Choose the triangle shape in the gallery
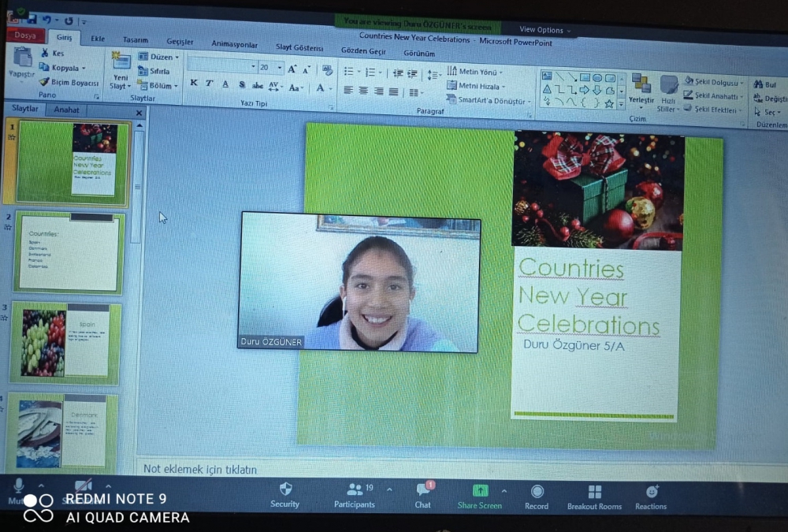 coord(547,90)
